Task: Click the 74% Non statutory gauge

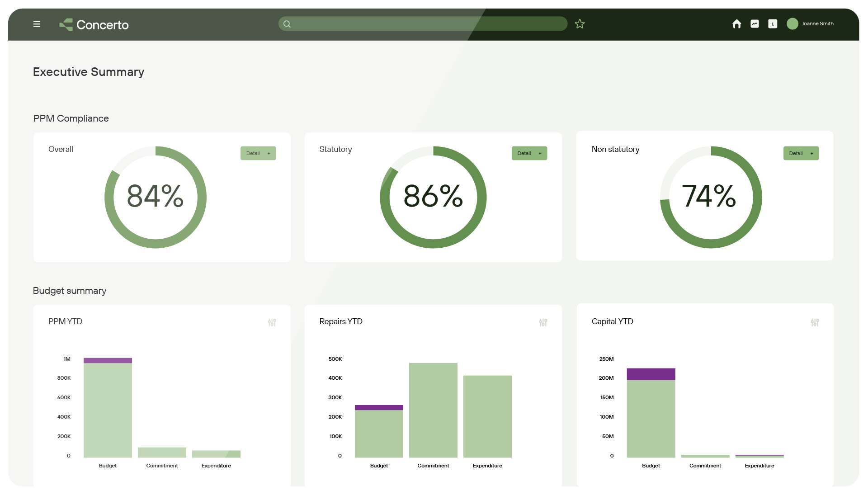Action: [x=711, y=197]
